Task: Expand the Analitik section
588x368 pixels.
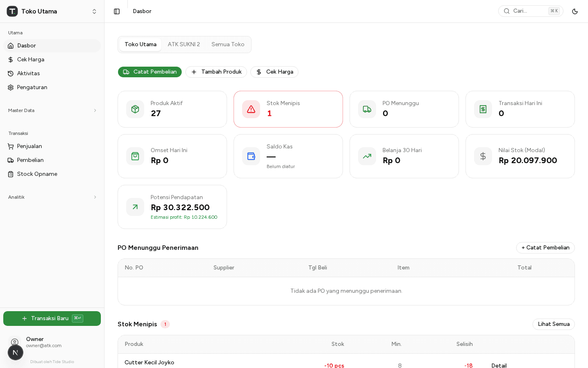Action: tap(52, 197)
